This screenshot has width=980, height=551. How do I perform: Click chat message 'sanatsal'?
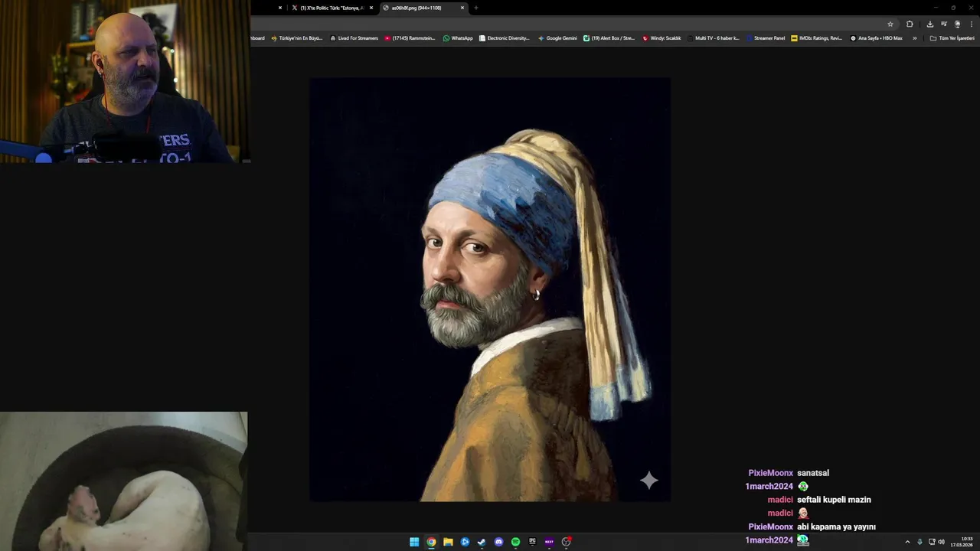[x=813, y=473]
